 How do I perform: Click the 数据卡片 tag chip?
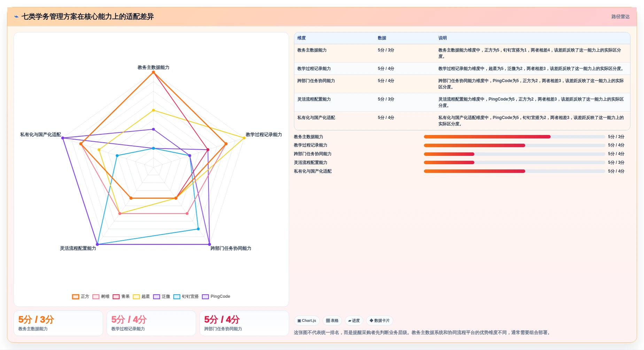click(x=380, y=320)
